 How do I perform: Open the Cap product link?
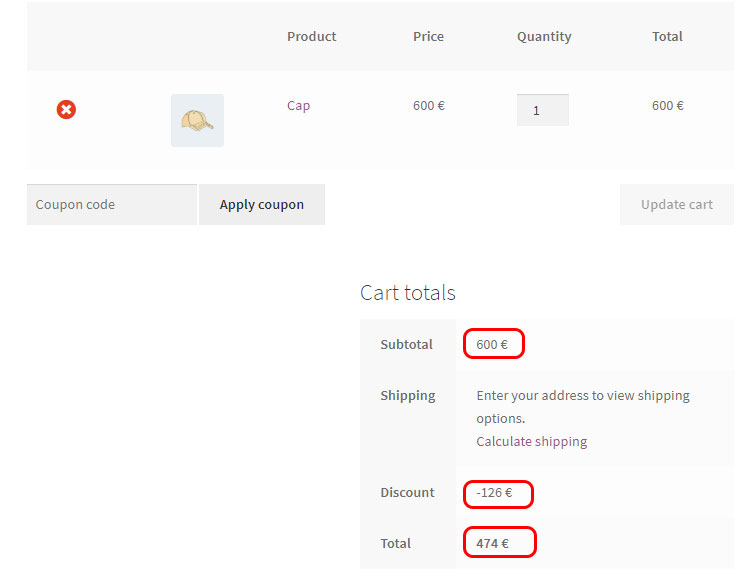tap(298, 105)
